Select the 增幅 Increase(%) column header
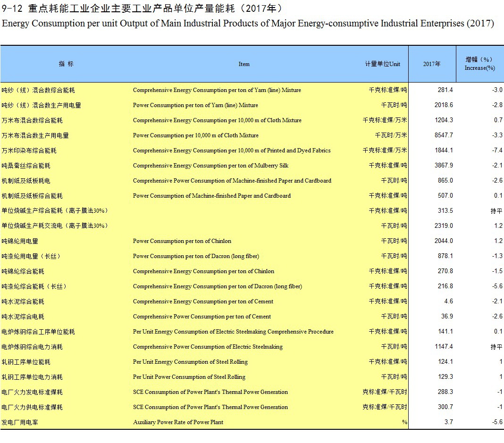This screenshot has width=504, height=443. click(x=479, y=64)
